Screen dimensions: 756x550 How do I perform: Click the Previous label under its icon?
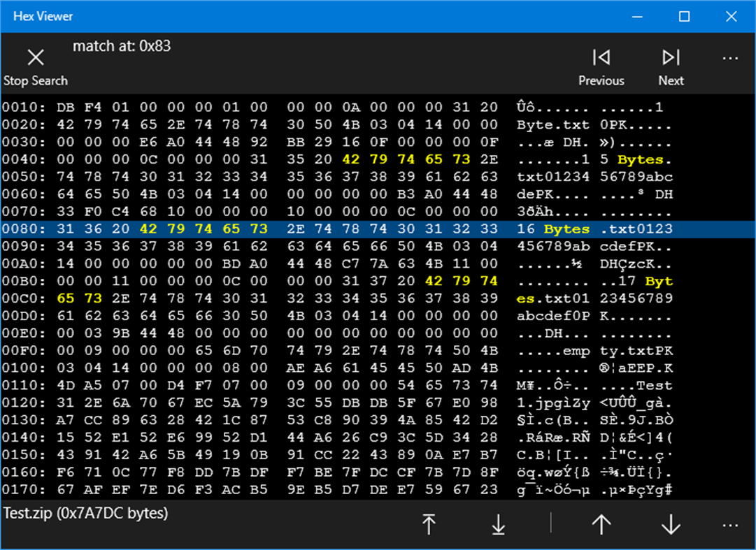click(x=601, y=80)
